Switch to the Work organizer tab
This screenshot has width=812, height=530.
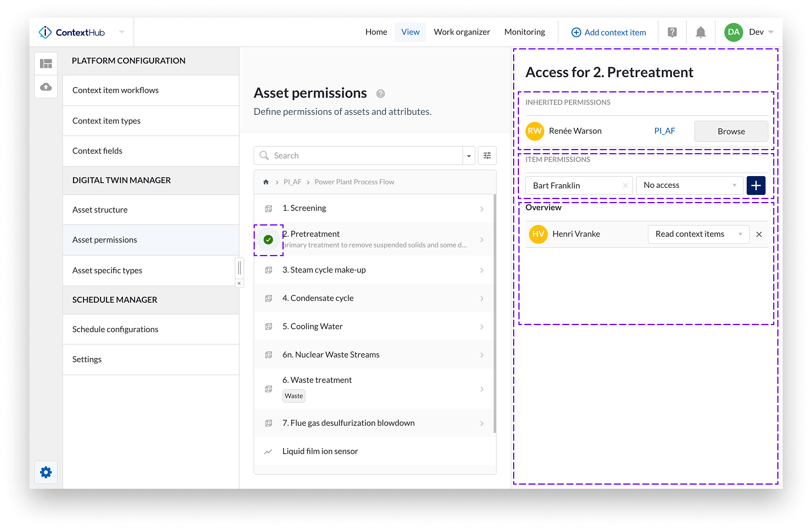click(461, 32)
